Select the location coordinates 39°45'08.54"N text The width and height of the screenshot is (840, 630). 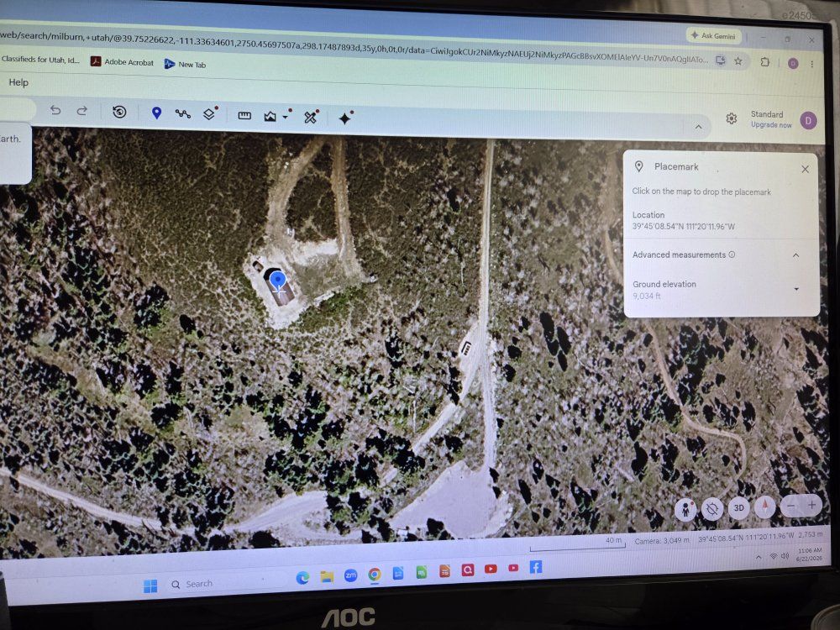point(684,226)
